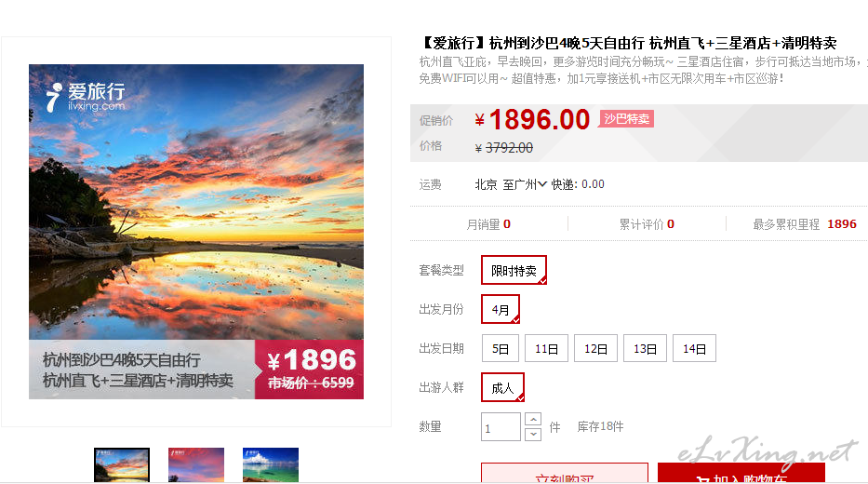Viewport: 868px width, 484px height.
Task: Choose departure date 5日
Action: [x=501, y=348]
